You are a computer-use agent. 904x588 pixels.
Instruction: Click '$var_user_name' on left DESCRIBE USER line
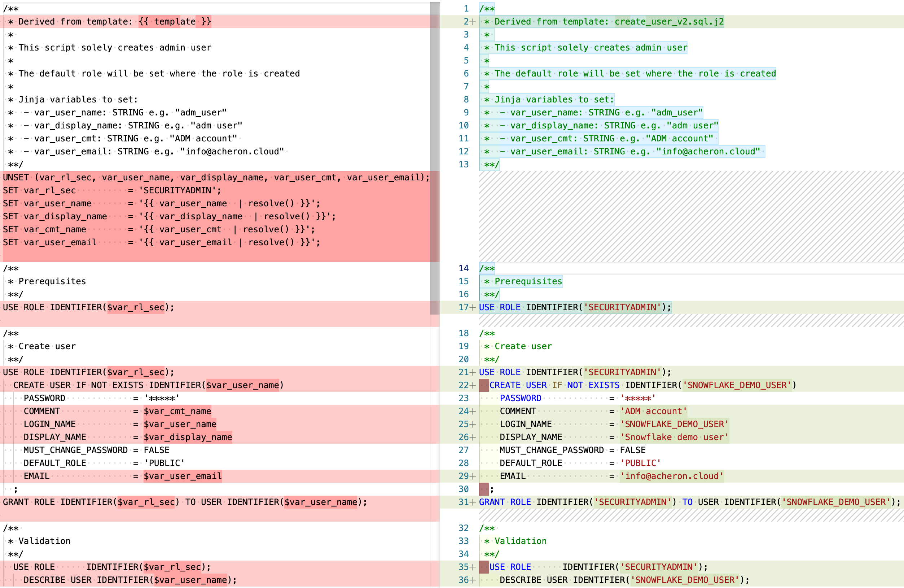tap(190, 580)
